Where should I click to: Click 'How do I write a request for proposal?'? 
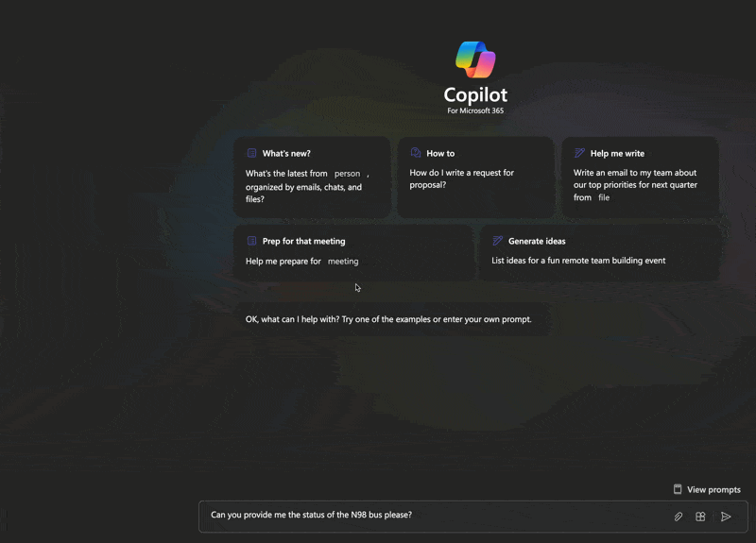[461, 178]
